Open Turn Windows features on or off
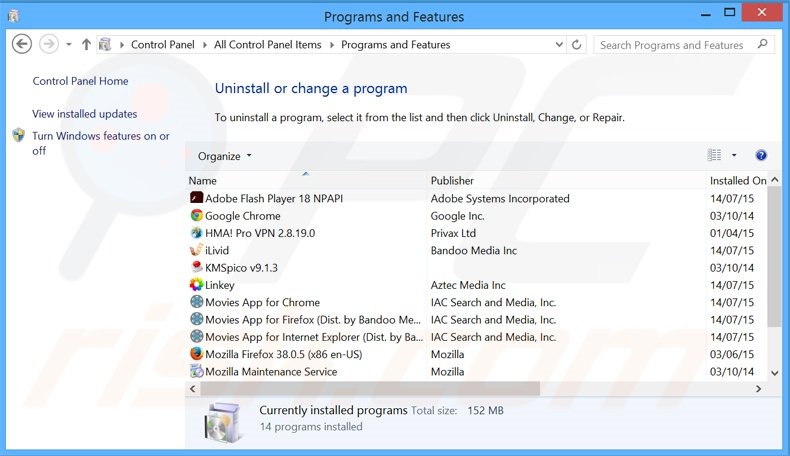Screen dimensions: 790x456 coord(101,143)
